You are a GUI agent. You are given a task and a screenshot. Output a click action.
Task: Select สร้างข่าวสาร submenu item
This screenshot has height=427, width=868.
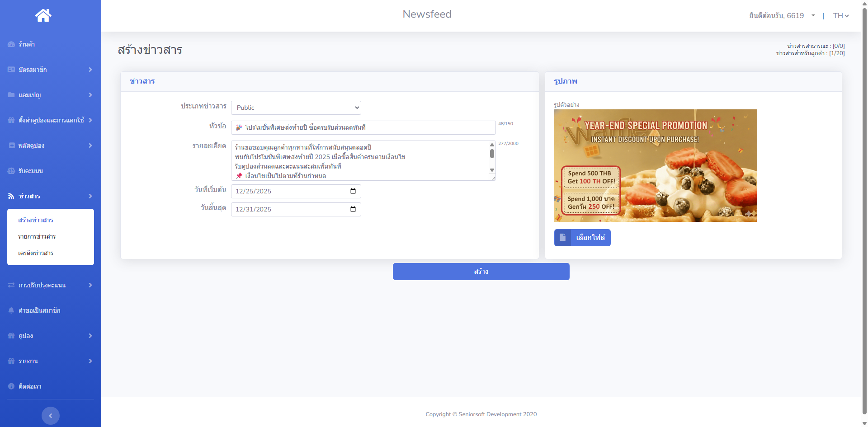(36, 220)
